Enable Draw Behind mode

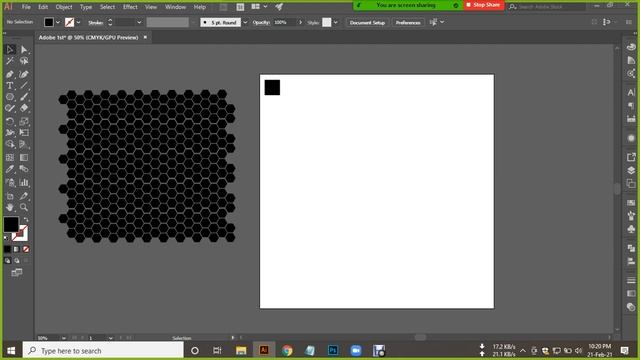point(16,260)
